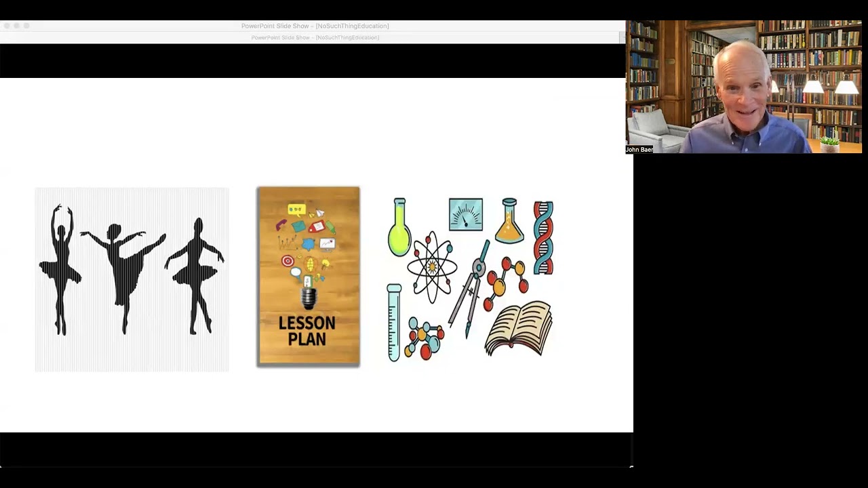Click the blue test tube icon
Image resolution: width=868 pixels, height=488 pixels.
[x=394, y=323]
